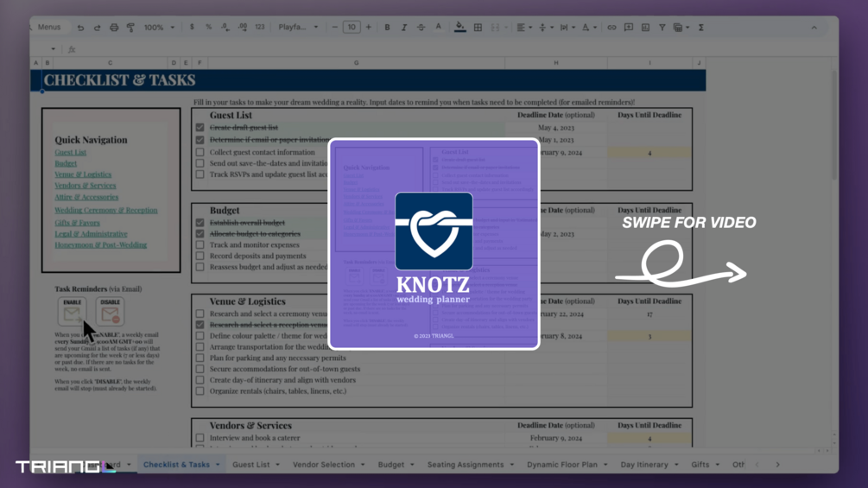Click the Create filter icon
Screen dimensions: 868x488
pos(662,27)
